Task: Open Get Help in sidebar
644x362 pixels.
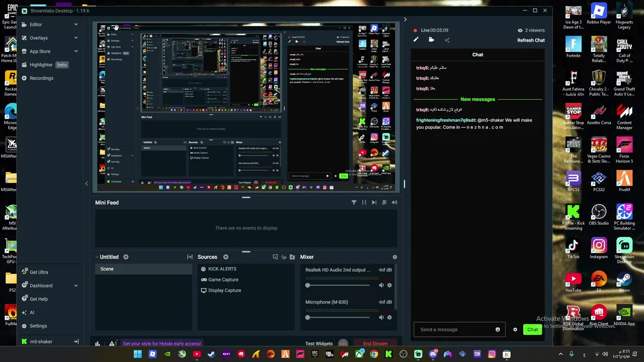Action: point(39,299)
